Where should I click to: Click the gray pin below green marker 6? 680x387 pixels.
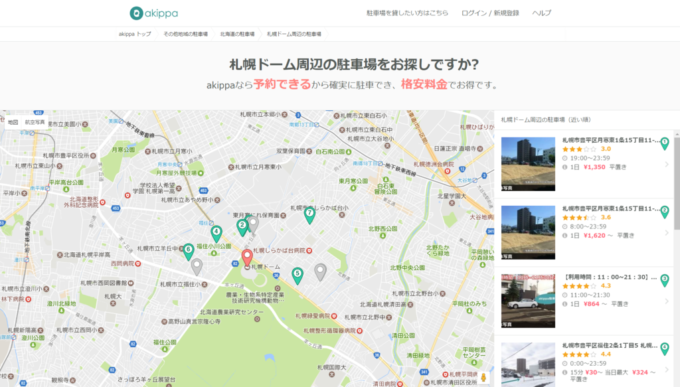pyautogui.click(x=196, y=267)
